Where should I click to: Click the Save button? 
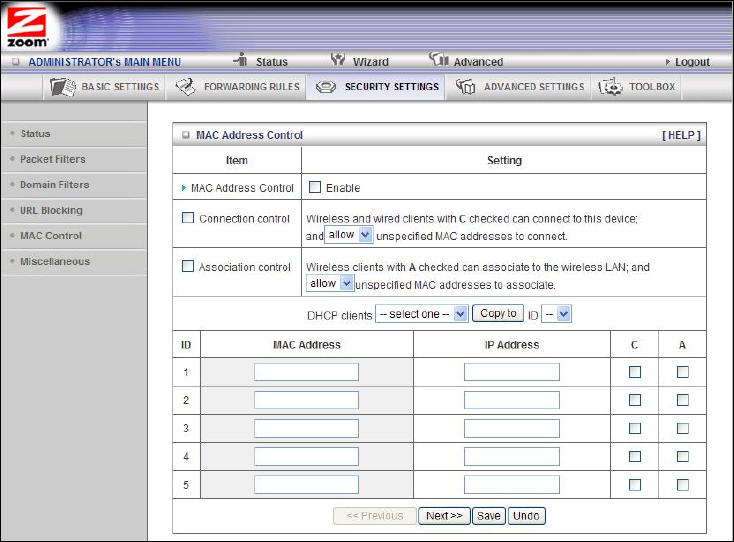click(x=489, y=516)
